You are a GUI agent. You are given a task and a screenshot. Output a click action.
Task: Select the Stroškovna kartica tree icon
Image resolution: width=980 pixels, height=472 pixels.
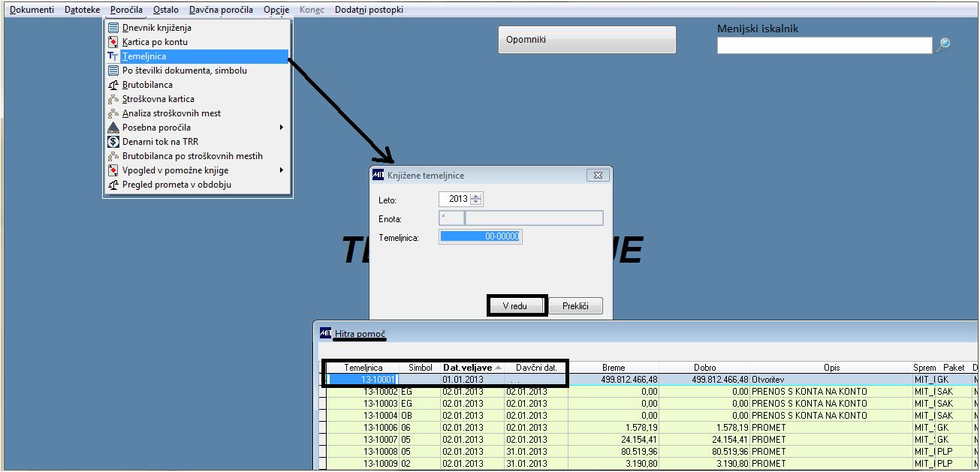(x=113, y=99)
